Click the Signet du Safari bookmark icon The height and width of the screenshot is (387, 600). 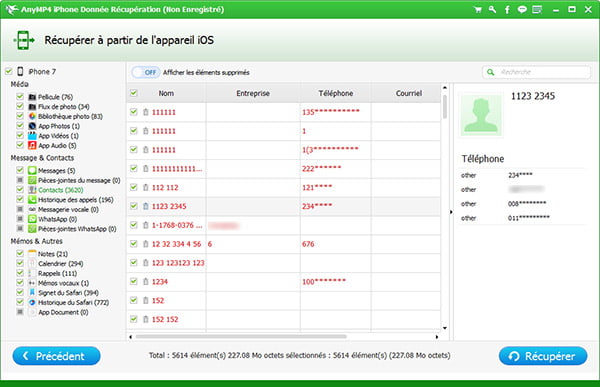click(x=32, y=292)
